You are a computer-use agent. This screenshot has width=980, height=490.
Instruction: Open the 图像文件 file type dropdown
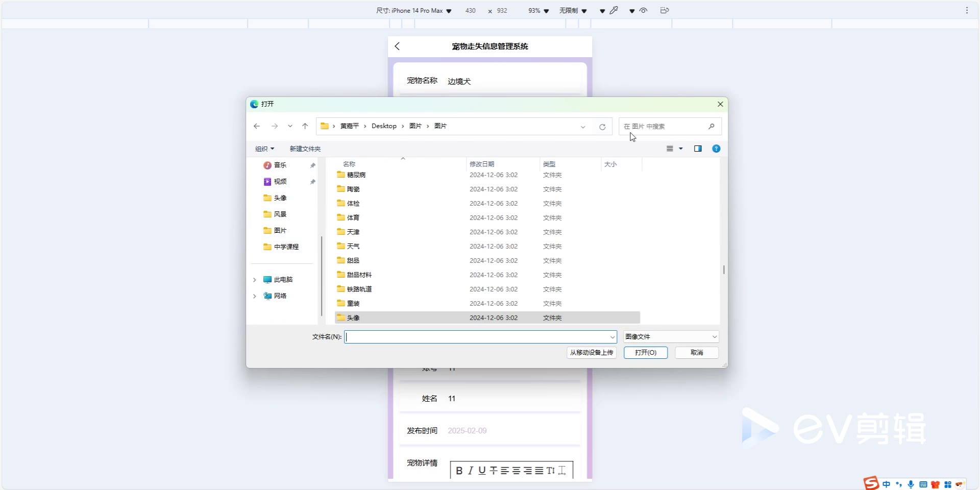point(671,337)
